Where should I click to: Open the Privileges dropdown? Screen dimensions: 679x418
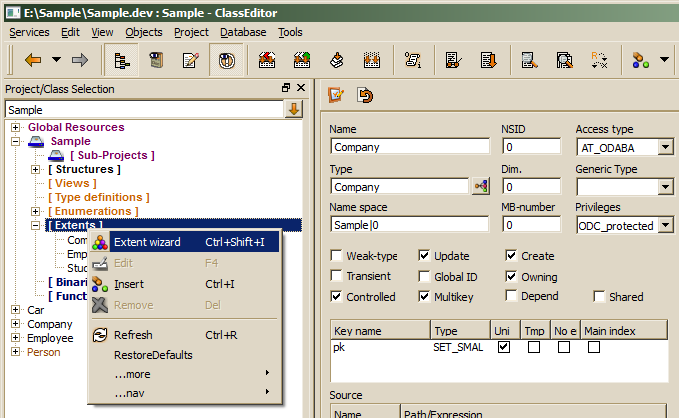665,225
